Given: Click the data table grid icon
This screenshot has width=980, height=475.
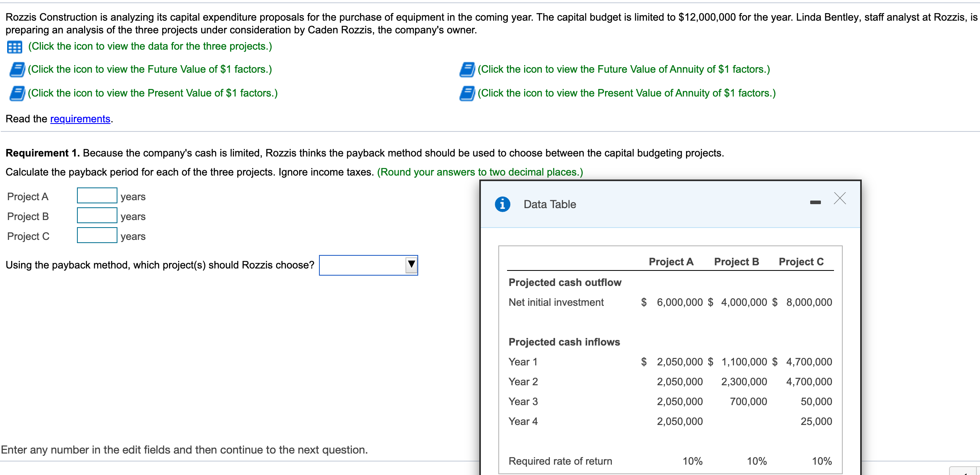Looking at the screenshot, I should coord(15,47).
